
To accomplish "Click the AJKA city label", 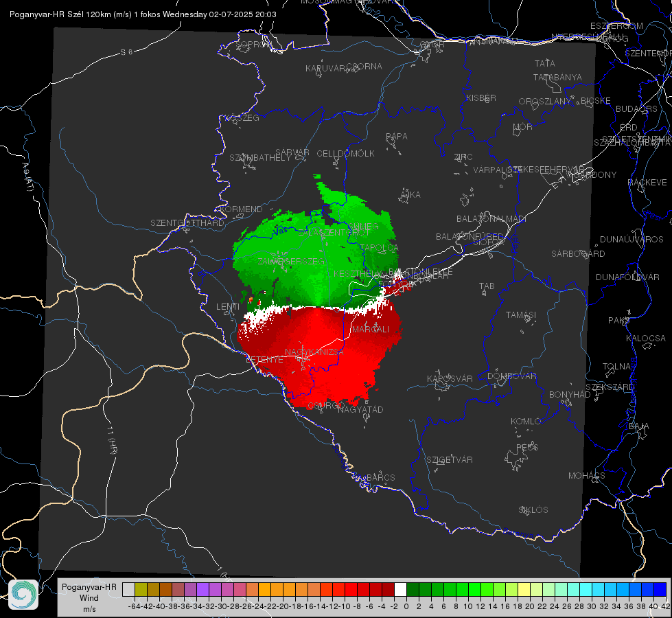I will pyautogui.click(x=410, y=195).
